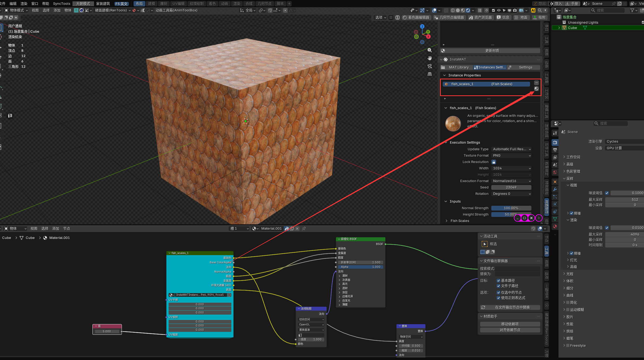This screenshot has height=360, width=644.
Task: Click the material sphere icon beside fish_scales_1
Action: click(536, 89)
